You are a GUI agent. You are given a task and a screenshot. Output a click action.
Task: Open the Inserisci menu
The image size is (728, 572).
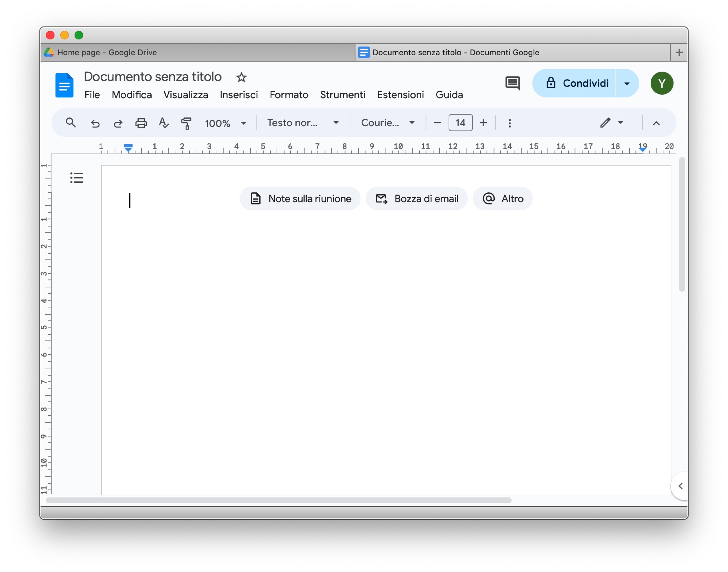(239, 95)
